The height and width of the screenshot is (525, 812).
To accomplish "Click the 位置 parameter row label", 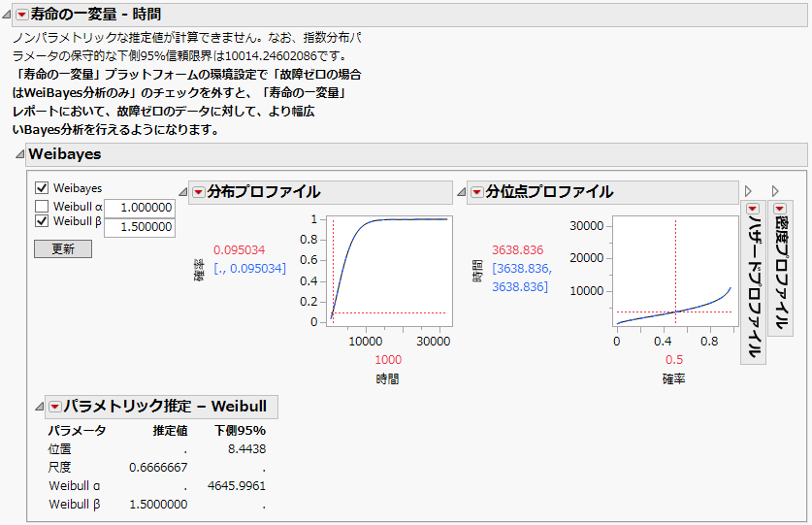I will pyautogui.click(x=59, y=449).
